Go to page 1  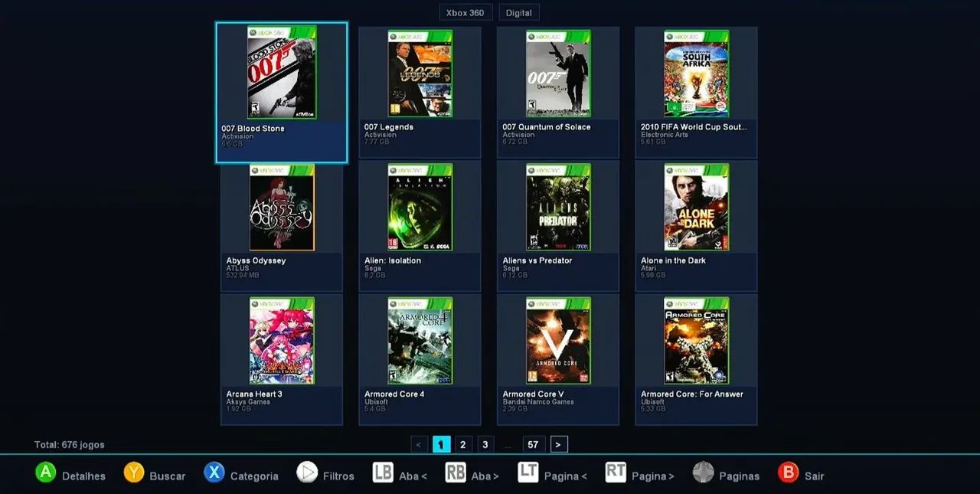442,444
